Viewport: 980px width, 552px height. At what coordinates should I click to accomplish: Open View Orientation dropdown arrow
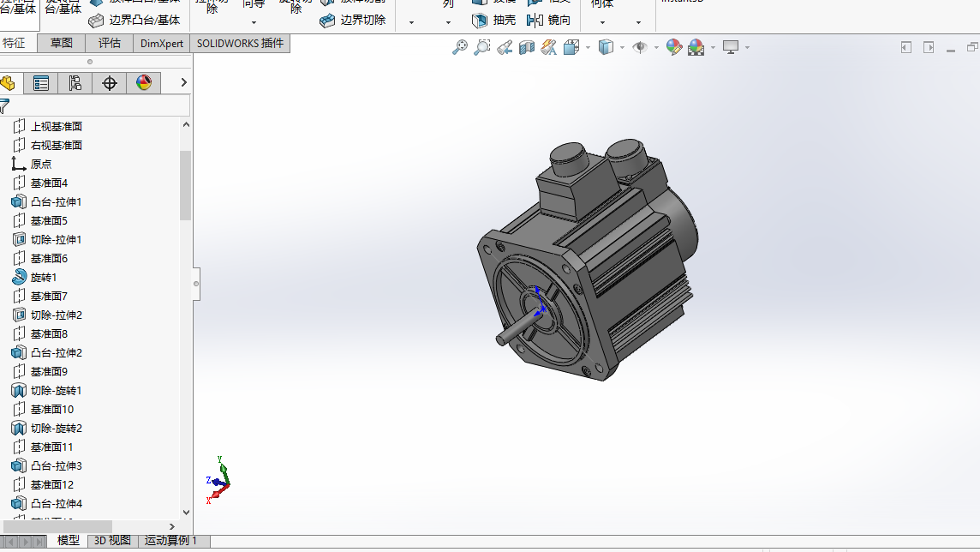pyautogui.click(x=589, y=47)
